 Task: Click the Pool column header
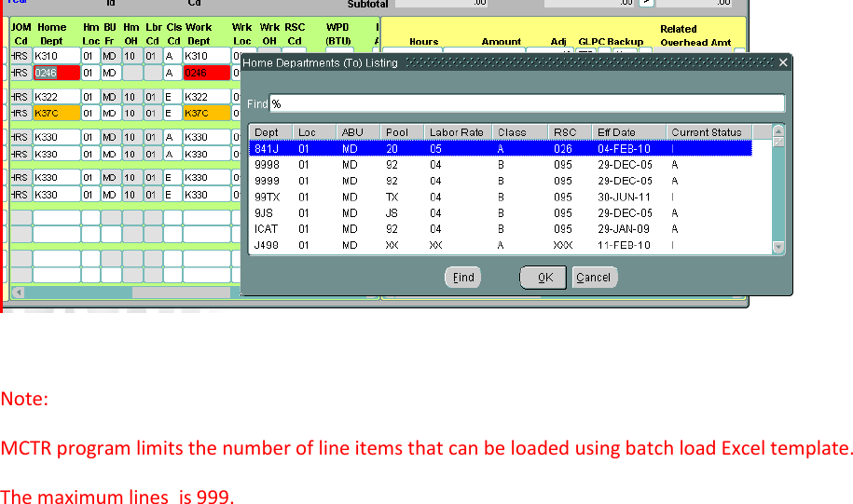click(x=402, y=132)
